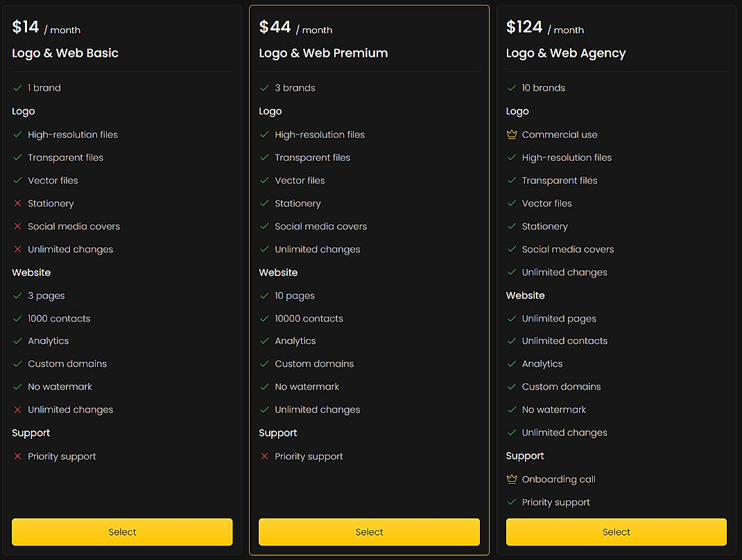Select the Logo & Web Premium plan button
Image resolution: width=742 pixels, height=560 pixels.
tap(369, 532)
